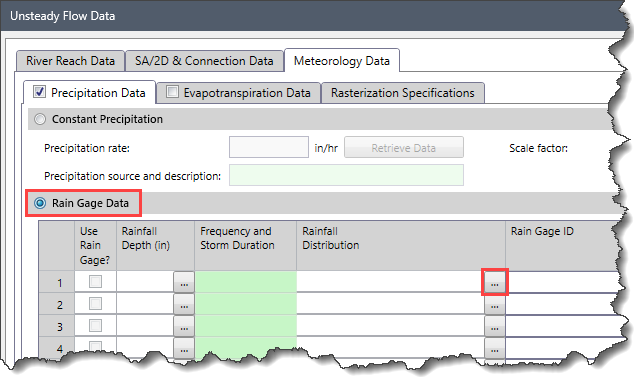Screen dimensions: 634x377
Task: Click row 1 Rainfall Distribution cell
Action: pos(390,282)
